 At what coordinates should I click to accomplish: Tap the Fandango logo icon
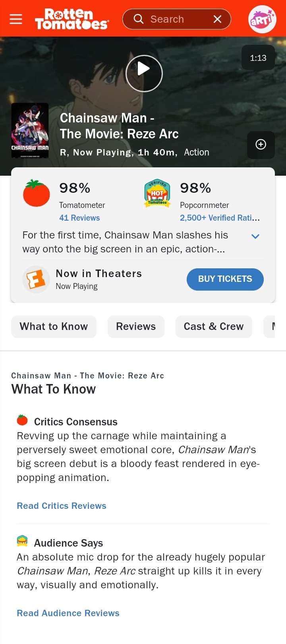coord(36,279)
